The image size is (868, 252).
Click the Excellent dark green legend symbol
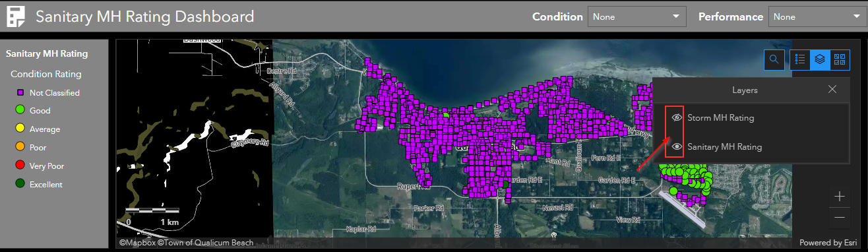tap(20, 184)
